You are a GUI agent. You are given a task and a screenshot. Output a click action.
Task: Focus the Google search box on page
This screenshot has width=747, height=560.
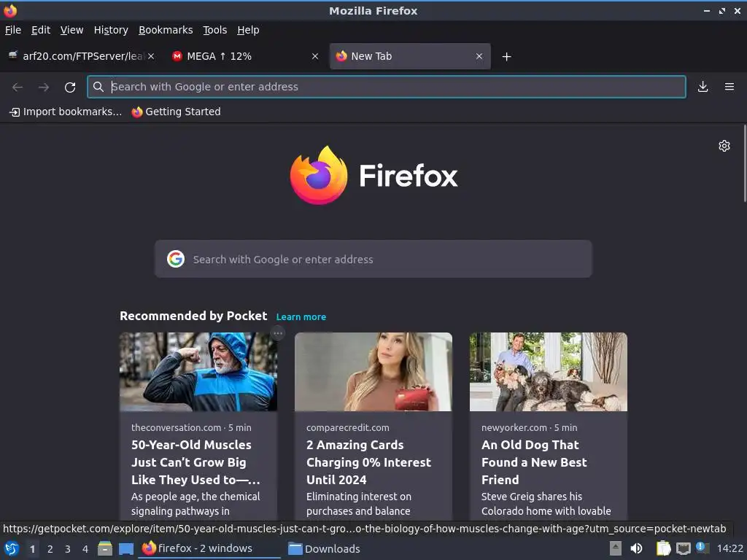pyautogui.click(x=373, y=259)
